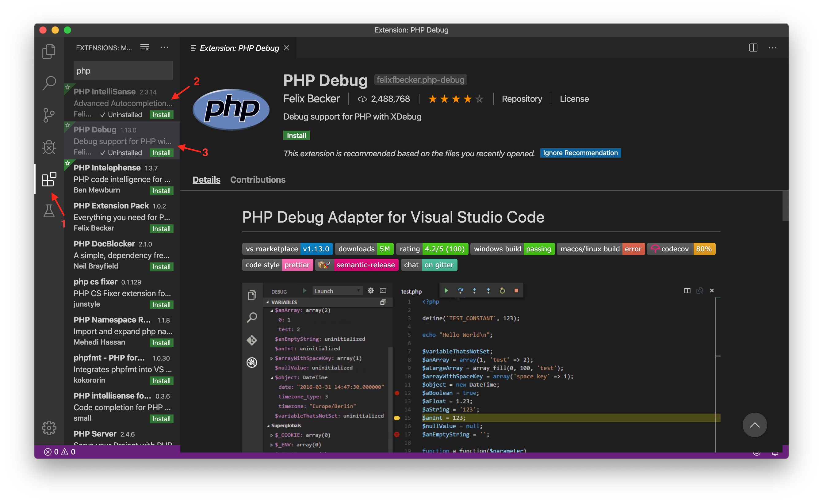Click the semantic-release badge
823x504 pixels.
click(357, 265)
